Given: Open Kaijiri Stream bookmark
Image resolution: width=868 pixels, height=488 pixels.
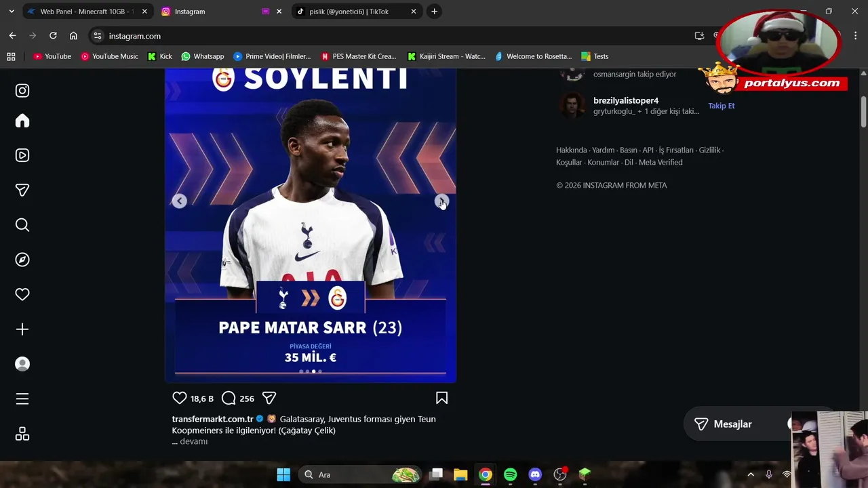Looking at the screenshot, I should tap(446, 56).
